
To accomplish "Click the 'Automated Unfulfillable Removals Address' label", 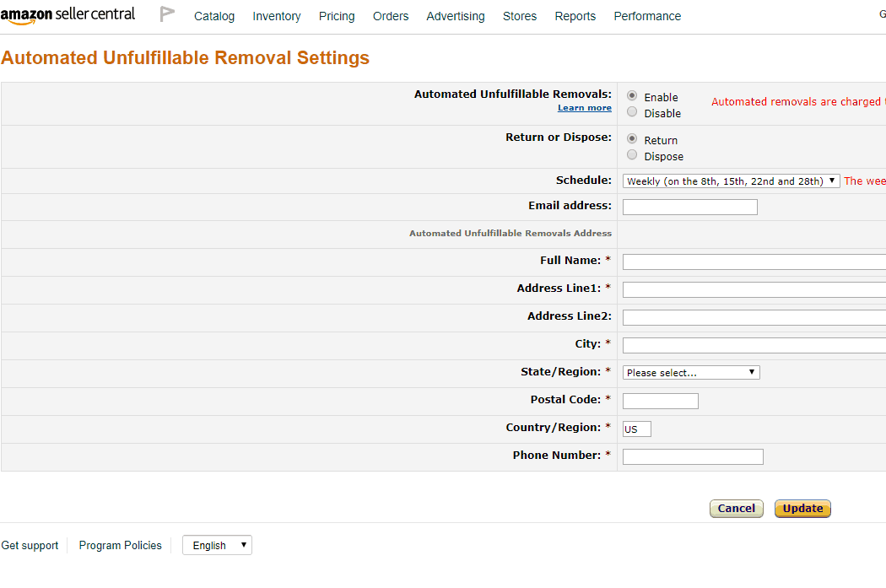I will 511,234.
